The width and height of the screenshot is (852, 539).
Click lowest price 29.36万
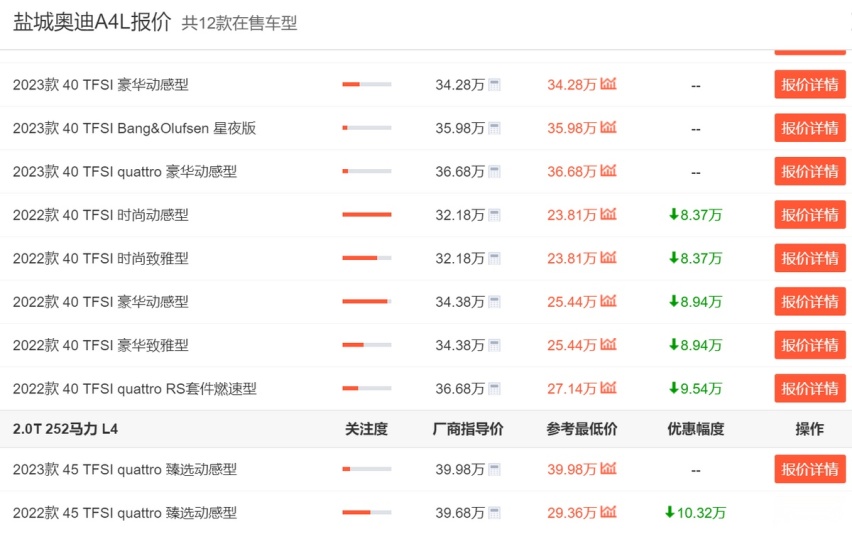pyautogui.click(x=572, y=512)
